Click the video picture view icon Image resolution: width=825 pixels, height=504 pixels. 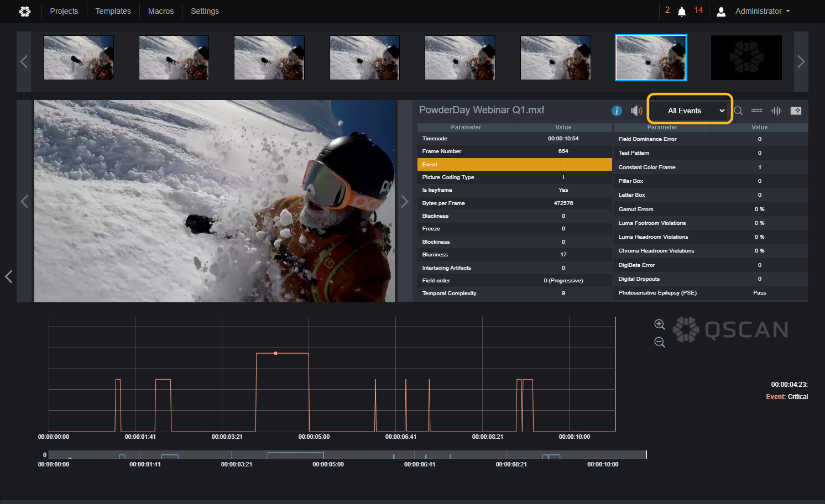click(x=796, y=111)
